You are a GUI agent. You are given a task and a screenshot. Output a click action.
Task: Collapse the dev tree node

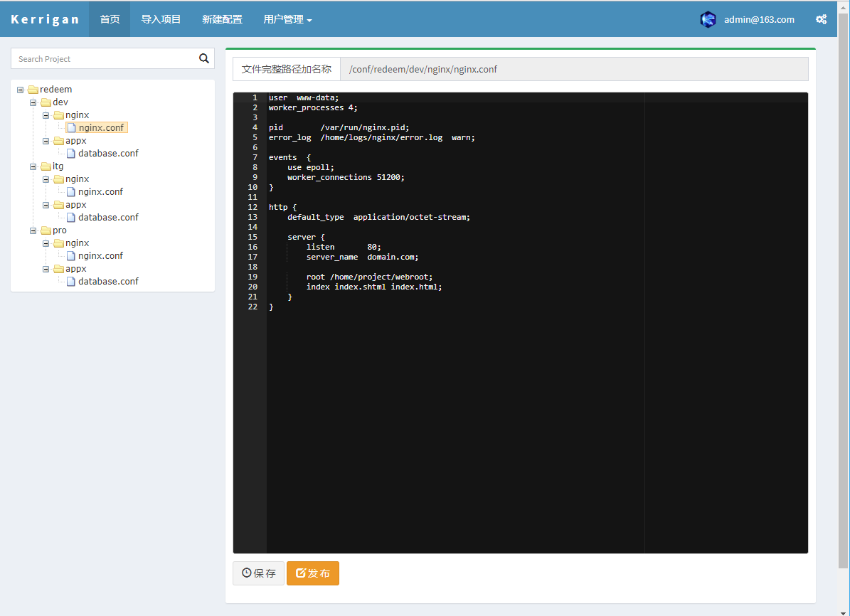click(x=33, y=102)
